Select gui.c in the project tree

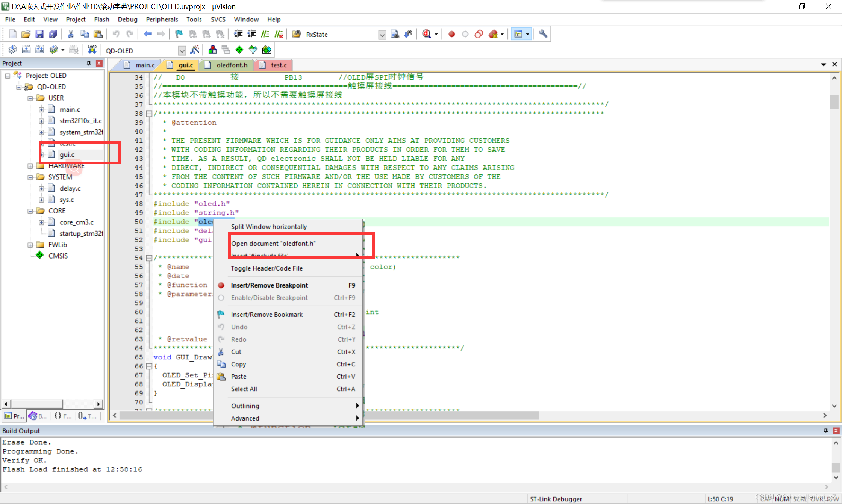67,155
